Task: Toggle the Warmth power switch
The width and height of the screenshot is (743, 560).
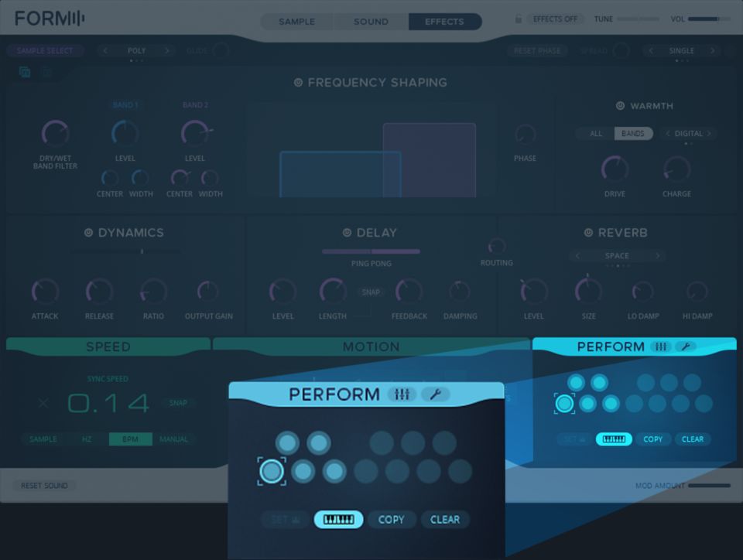Action: 620,106
